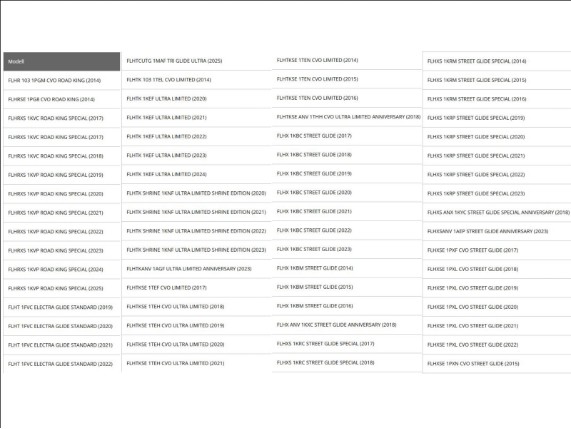Pick FLHTK 1KEF Ultra Limited (2021)
The image size is (571, 429).
click(x=167, y=118)
